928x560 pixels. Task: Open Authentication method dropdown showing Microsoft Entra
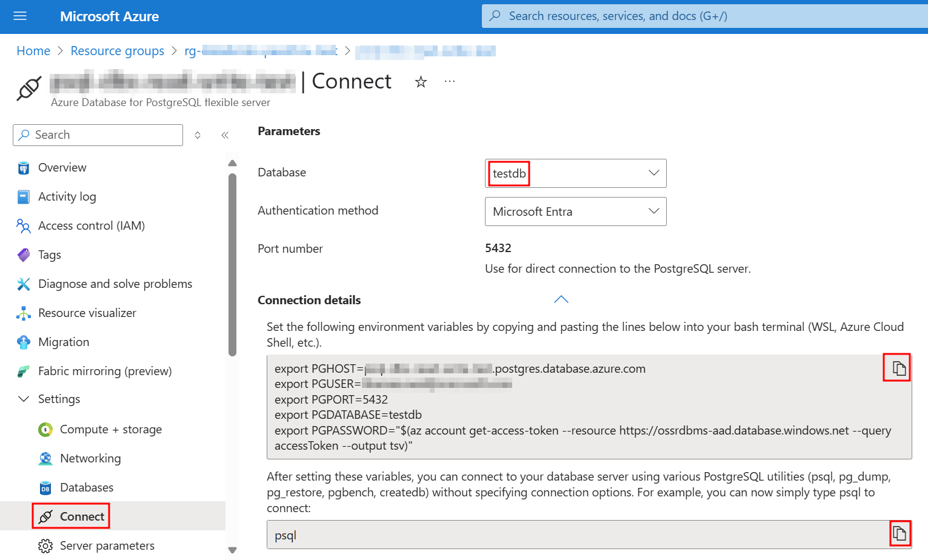click(575, 212)
